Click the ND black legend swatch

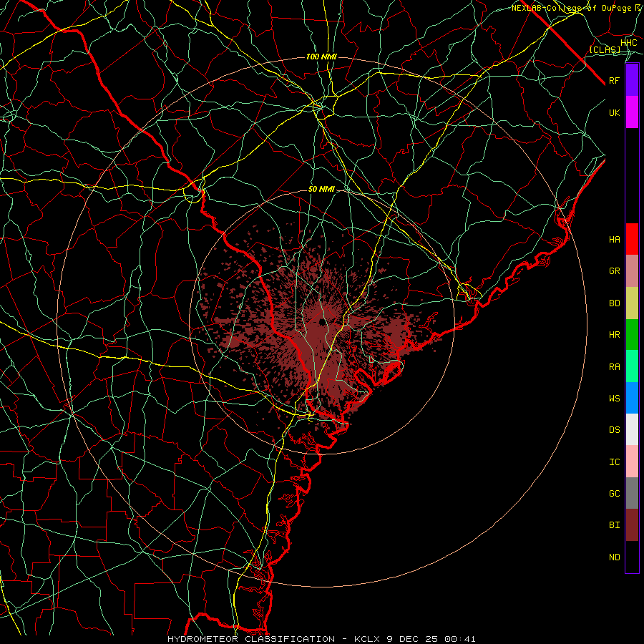(x=632, y=557)
